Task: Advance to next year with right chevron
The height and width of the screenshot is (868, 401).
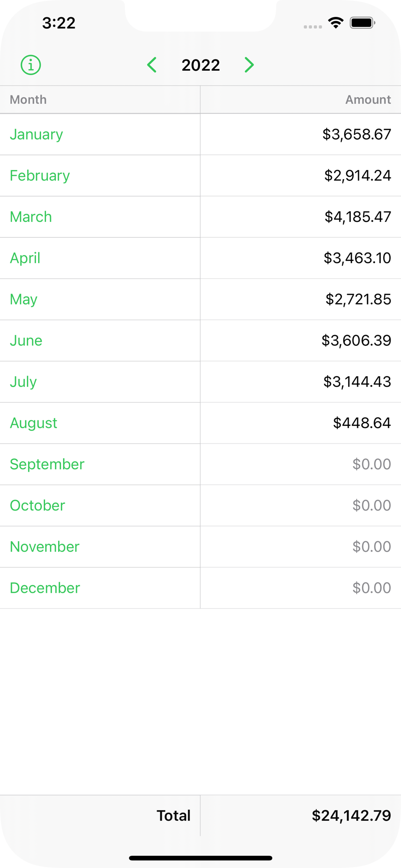Action: click(249, 65)
